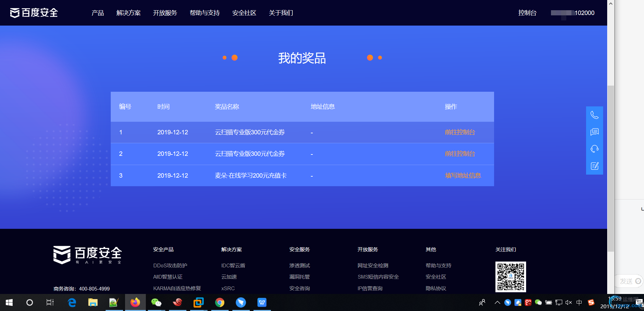Click 前往控制台 for prize number 2
Image resolution: width=644 pixels, height=311 pixels.
click(x=460, y=154)
